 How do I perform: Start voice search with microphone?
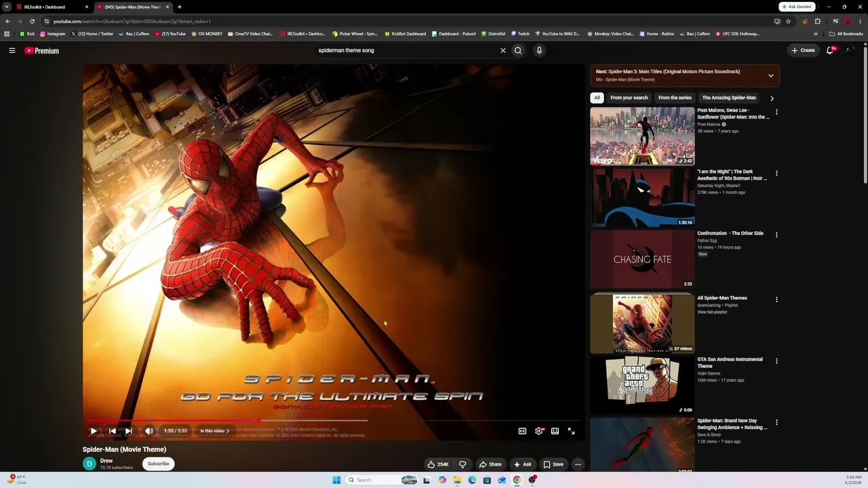[x=539, y=50]
